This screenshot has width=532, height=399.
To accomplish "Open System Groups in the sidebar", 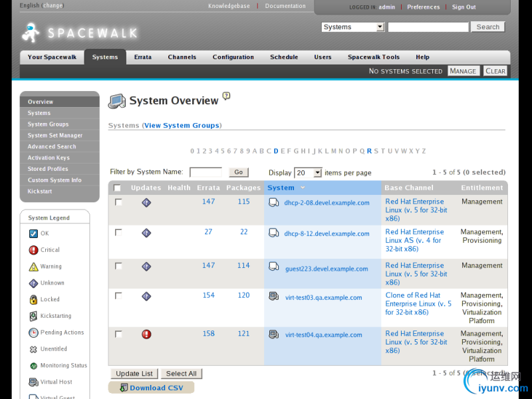I will click(x=60, y=124).
